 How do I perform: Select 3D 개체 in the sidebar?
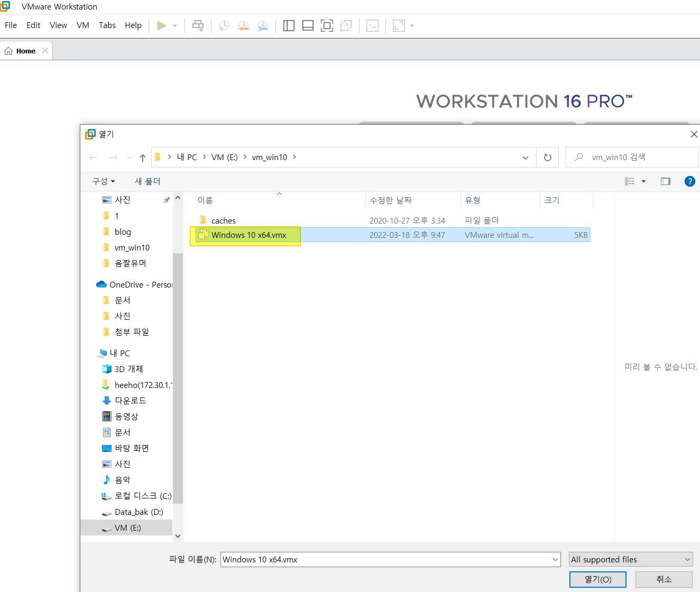point(128,369)
